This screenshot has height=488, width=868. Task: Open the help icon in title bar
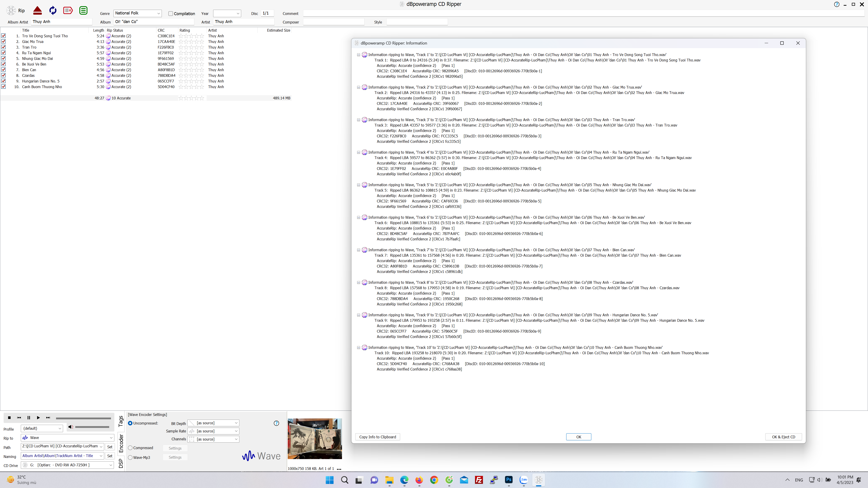[837, 4]
